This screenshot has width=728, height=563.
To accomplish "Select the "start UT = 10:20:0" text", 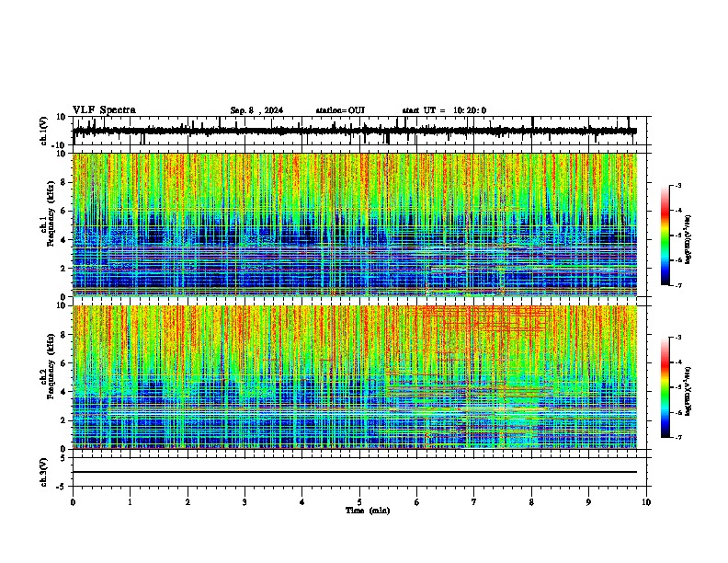I will [444, 110].
